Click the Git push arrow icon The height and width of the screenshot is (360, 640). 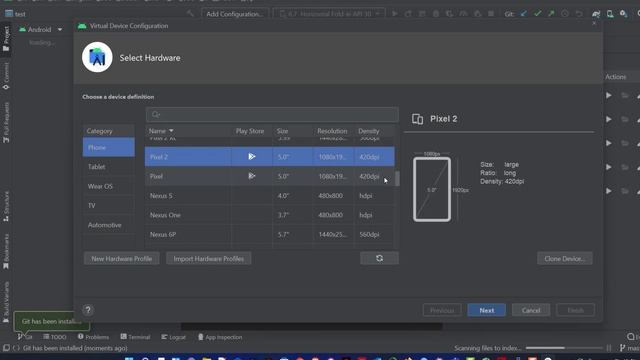(551, 14)
